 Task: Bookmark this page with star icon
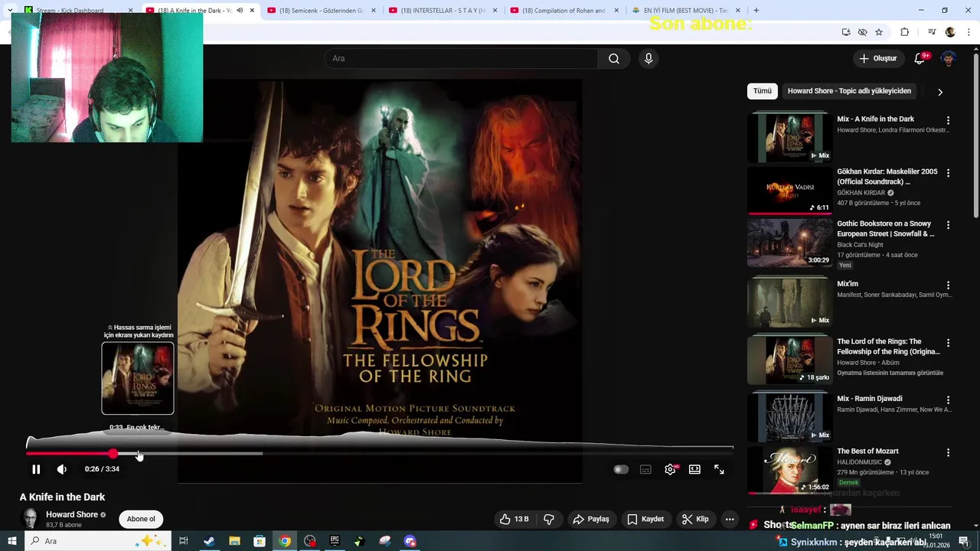tap(879, 32)
